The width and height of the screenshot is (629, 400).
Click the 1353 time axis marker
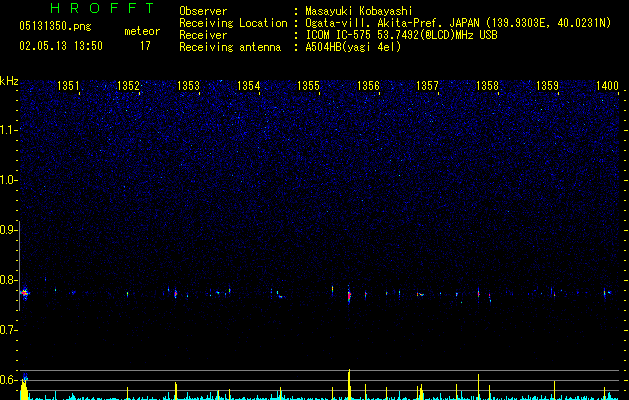[188, 86]
